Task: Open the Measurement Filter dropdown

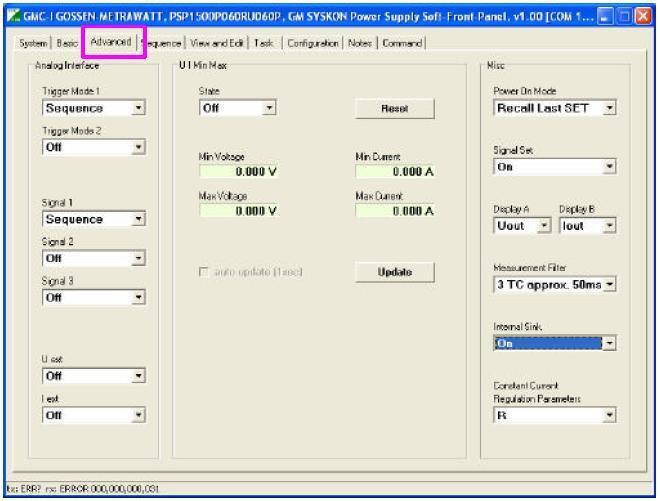Action: point(610,286)
